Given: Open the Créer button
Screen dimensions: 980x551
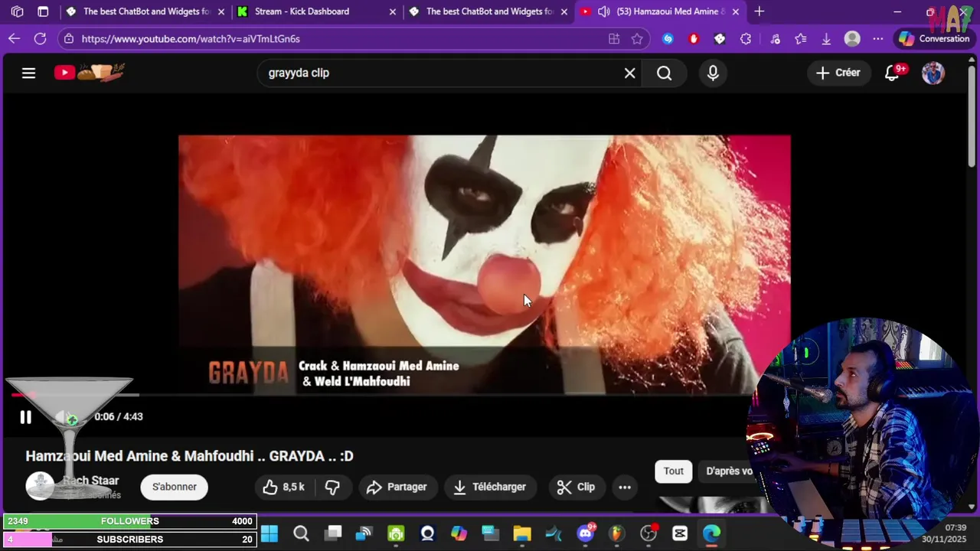Looking at the screenshot, I should pos(838,73).
